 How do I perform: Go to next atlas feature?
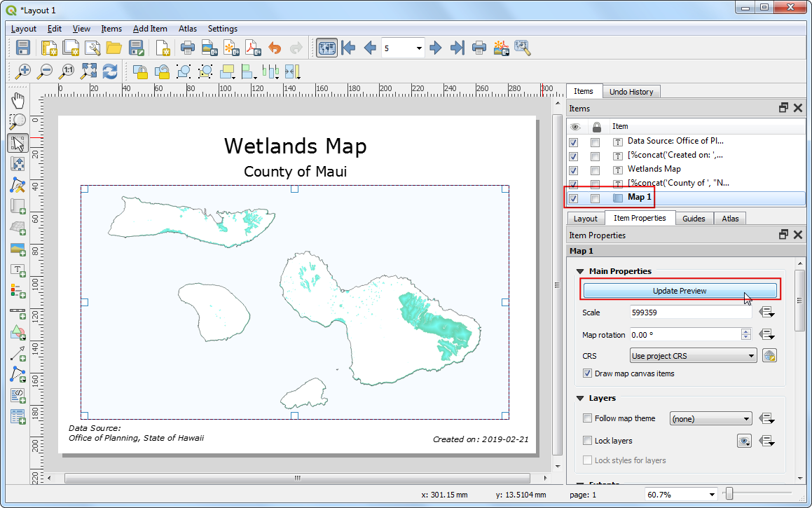[436, 48]
